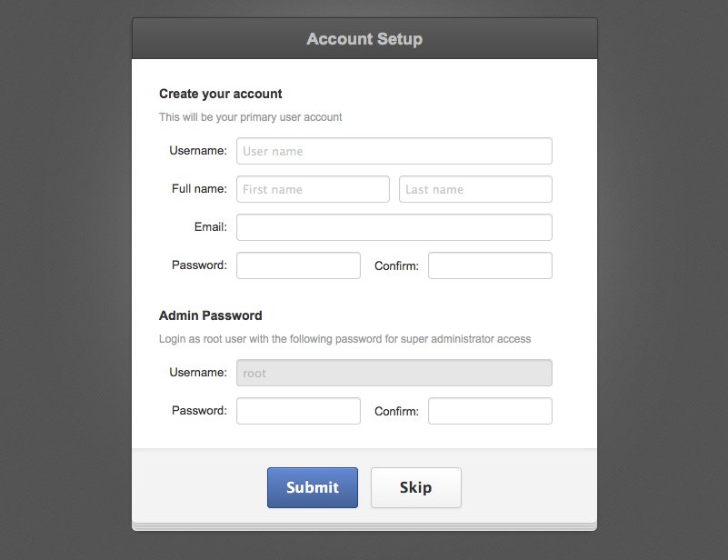Click the root user login description text
728x560 pixels.
pyautogui.click(x=345, y=339)
